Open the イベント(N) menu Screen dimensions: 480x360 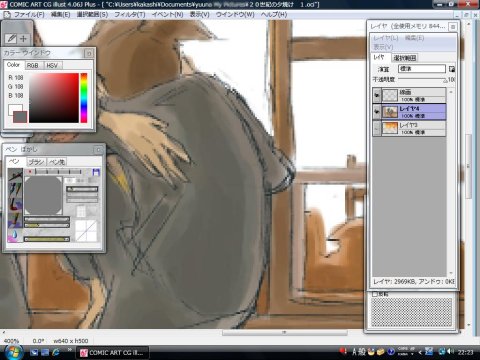[167, 15]
